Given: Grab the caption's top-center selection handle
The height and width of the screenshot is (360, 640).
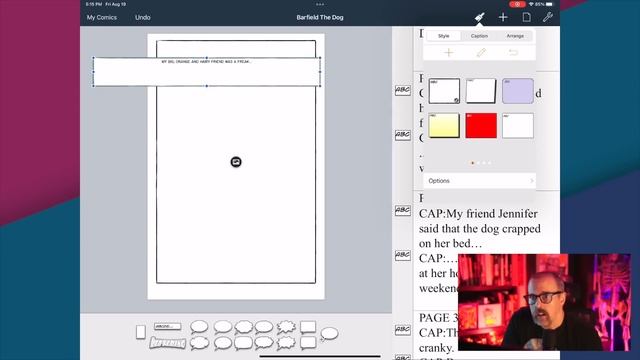Looking at the screenshot, I should [x=207, y=58].
